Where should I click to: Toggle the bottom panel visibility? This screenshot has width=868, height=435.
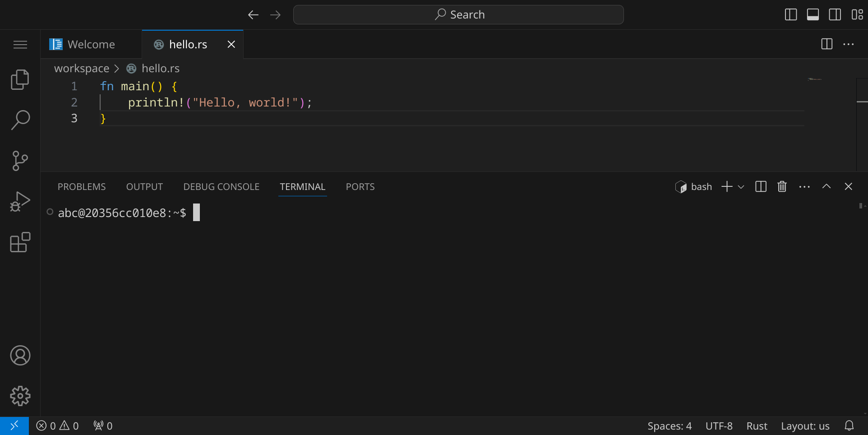(813, 15)
